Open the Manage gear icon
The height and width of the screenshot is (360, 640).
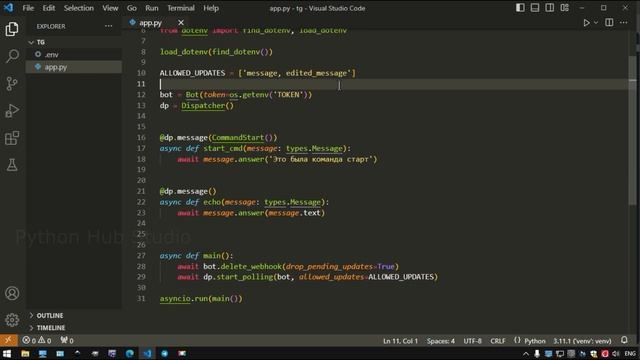click(12, 320)
